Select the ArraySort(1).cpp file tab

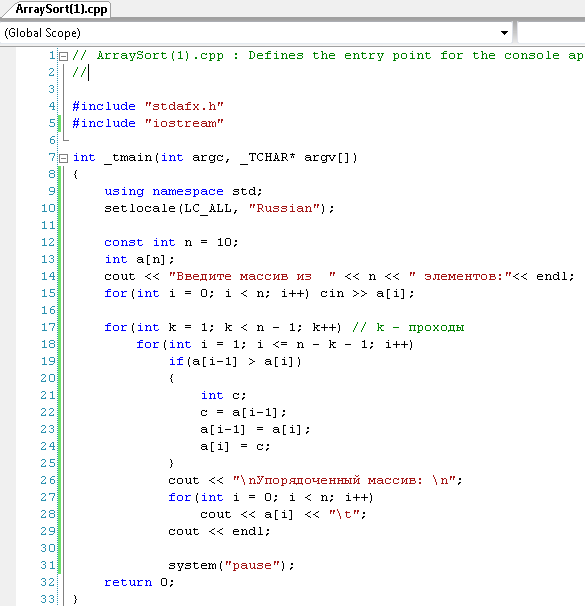(61, 9)
